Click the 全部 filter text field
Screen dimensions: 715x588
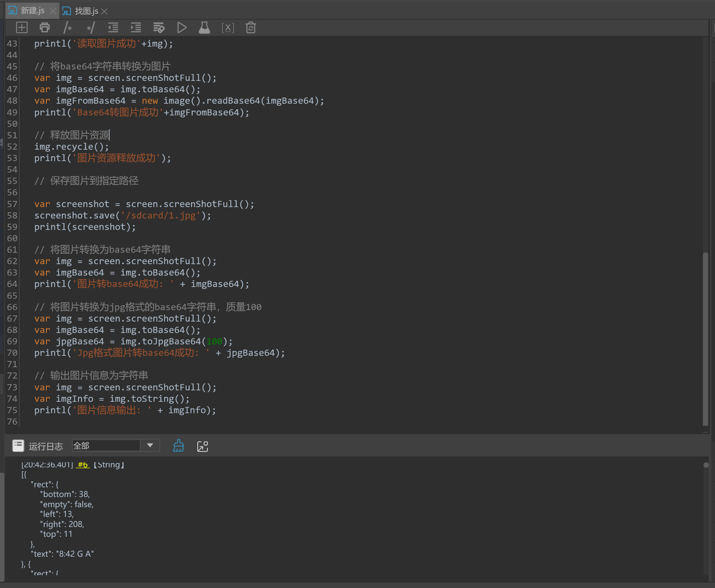pos(106,445)
